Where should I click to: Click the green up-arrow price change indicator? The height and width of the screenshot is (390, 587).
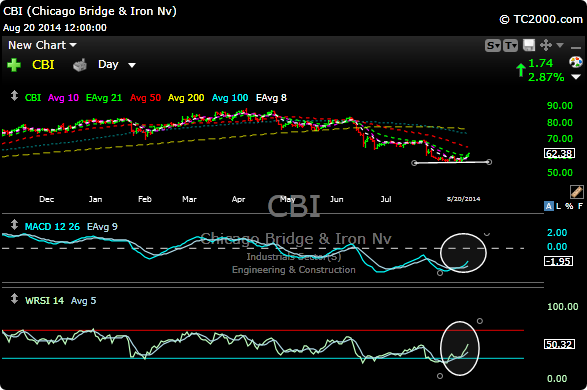click(521, 70)
